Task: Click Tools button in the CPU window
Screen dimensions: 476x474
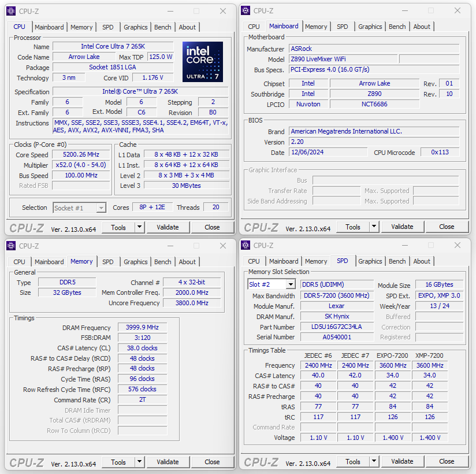Action: [x=118, y=227]
